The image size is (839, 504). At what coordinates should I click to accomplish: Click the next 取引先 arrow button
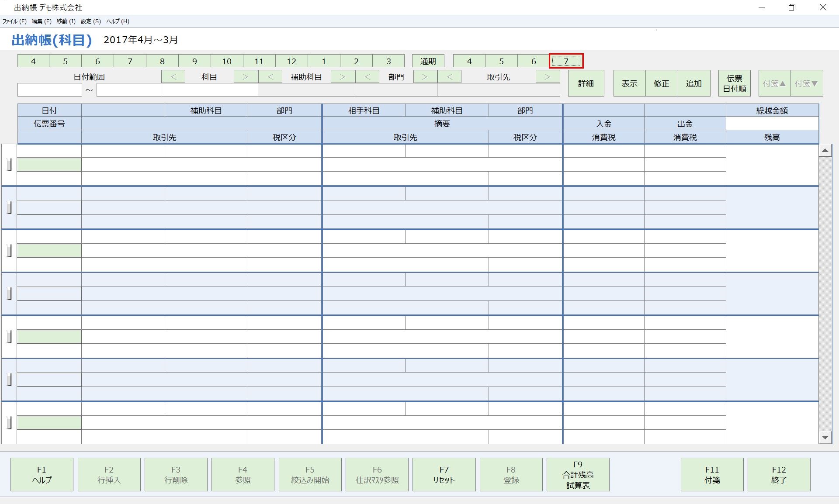[548, 77]
